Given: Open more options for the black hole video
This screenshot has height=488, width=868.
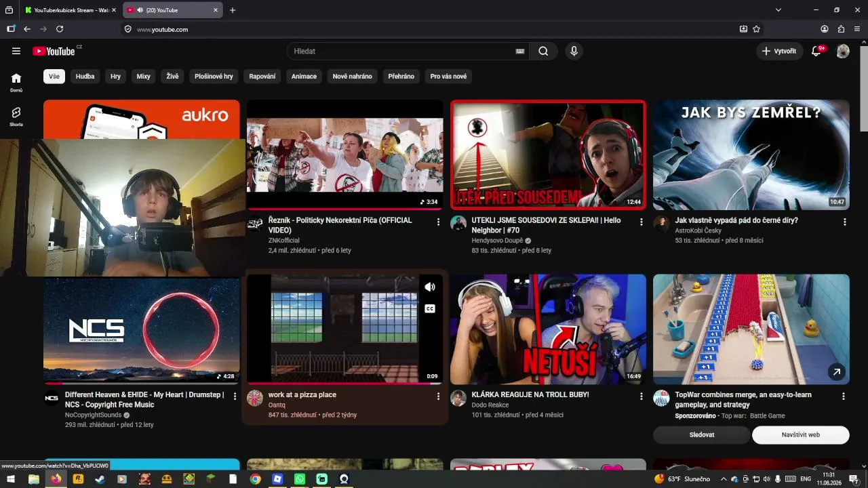Looking at the screenshot, I should pyautogui.click(x=845, y=222).
